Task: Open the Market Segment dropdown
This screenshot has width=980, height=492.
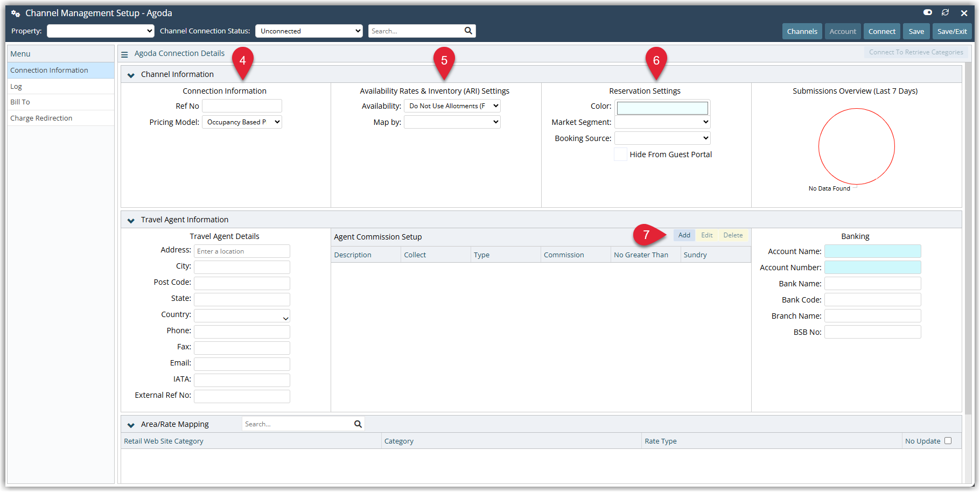Action: pyautogui.click(x=662, y=122)
